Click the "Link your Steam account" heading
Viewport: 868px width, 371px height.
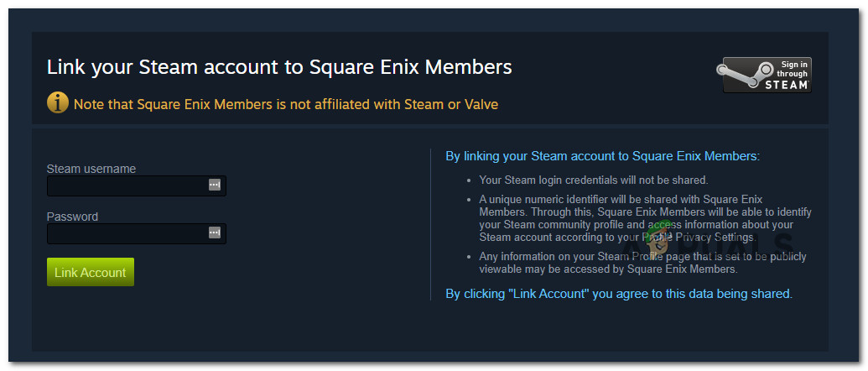tap(279, 67)
